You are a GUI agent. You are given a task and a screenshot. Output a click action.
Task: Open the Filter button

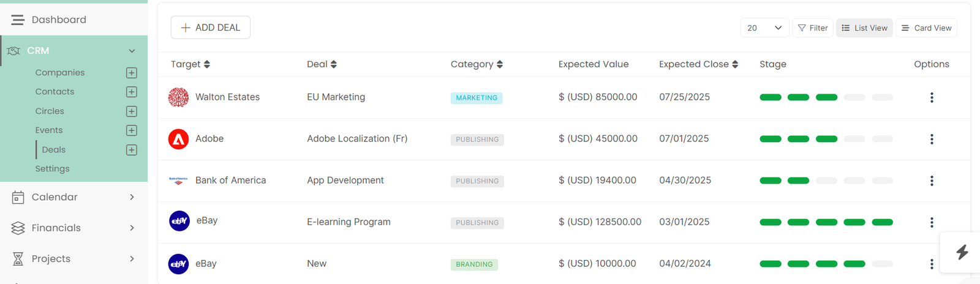(x=812, y=28)
